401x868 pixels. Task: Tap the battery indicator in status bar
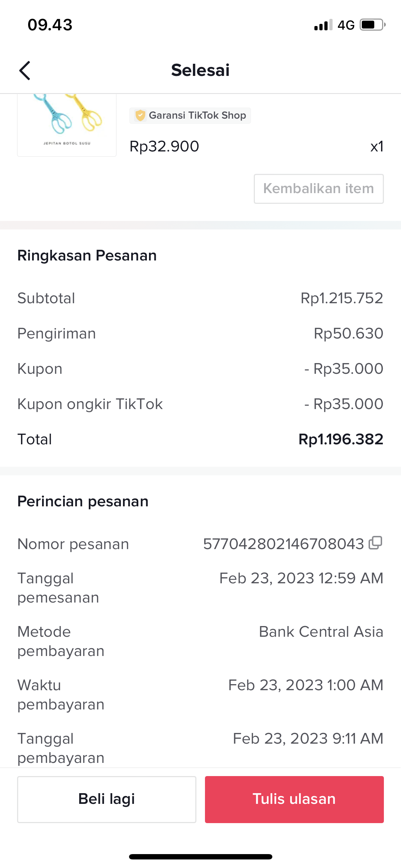pos(372,25)
